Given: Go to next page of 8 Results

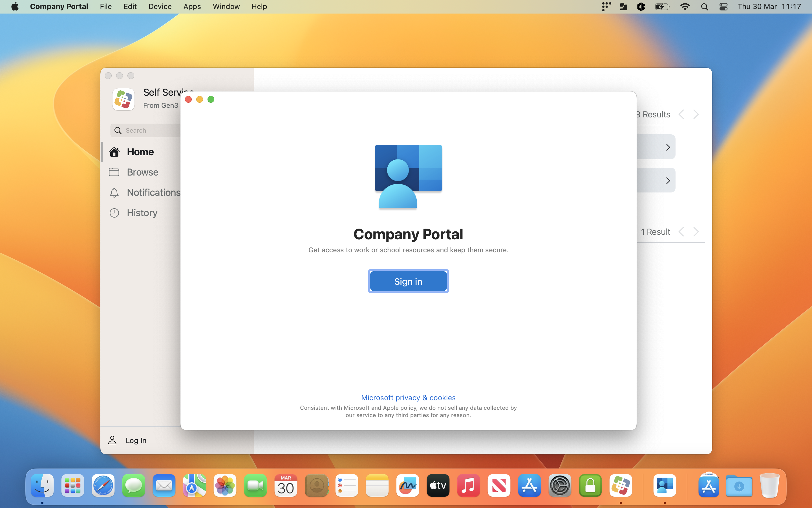Looking at the screenshot, I should [x=696, y=114].
